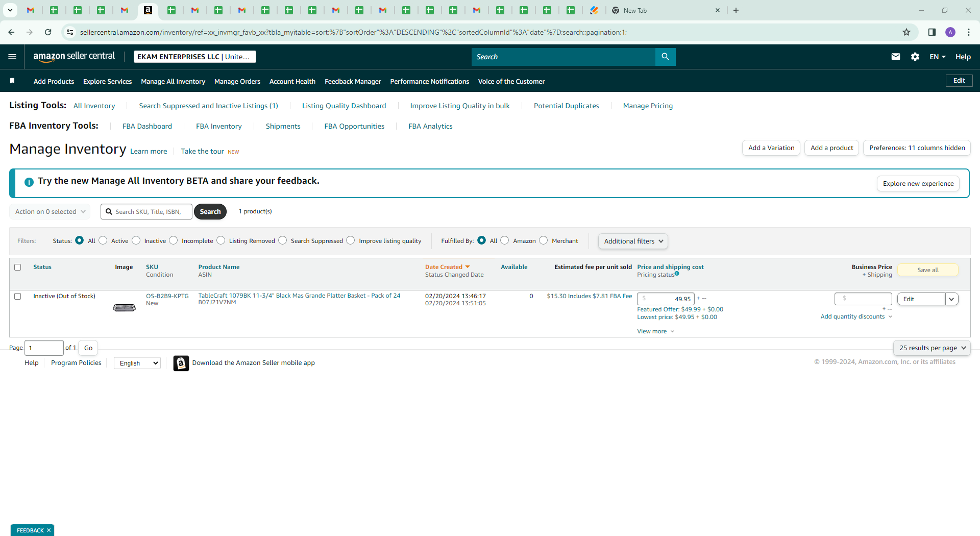Select Fulfilled By Amazon radio button
Screen dimensions: 980x536
click(505, 240)
